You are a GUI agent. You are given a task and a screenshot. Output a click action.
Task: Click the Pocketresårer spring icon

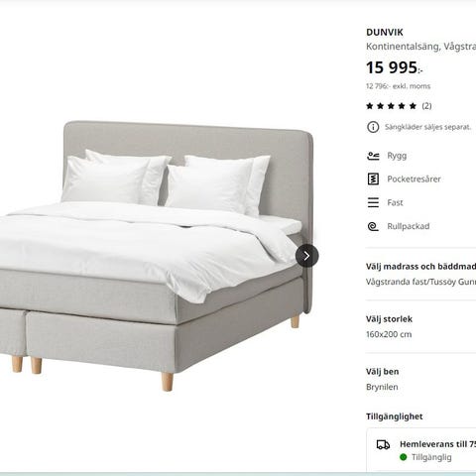(x=373, y=178)
